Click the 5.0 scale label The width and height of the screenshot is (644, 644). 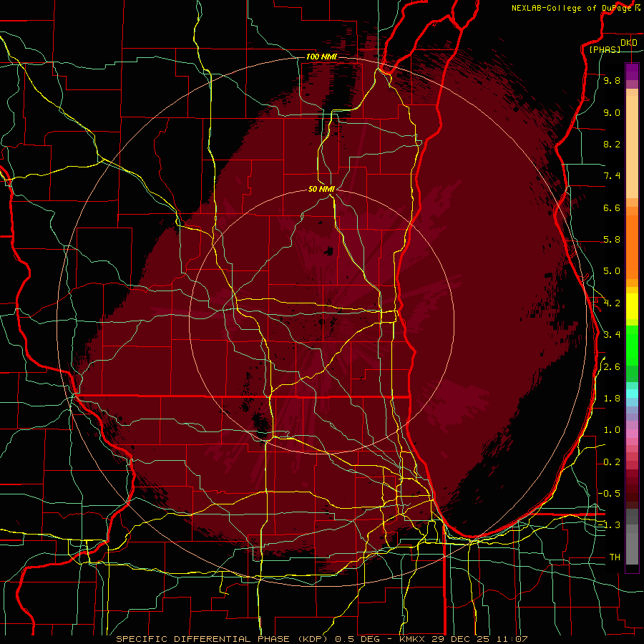click(x=612, y=271)
